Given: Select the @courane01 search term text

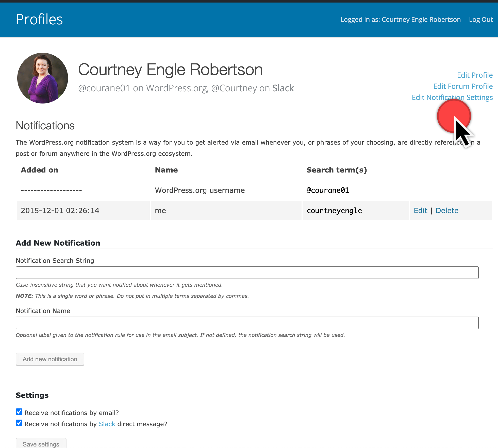Looking at the screenshot, I should [328, 190].
